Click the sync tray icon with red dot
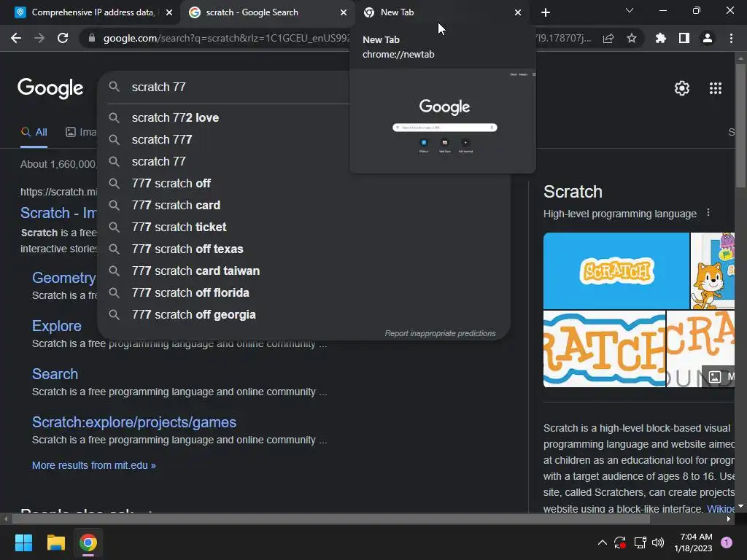Image resolution: width=747 pixels, height=560 pixels. pyautogui.click(x=620, y=542)
